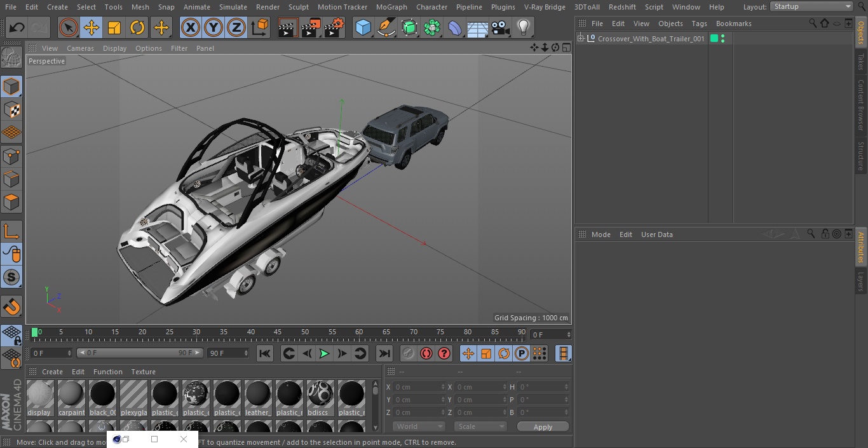Select the bdiscs material thumbnail

pyautogui.click(x=320, y=398)
